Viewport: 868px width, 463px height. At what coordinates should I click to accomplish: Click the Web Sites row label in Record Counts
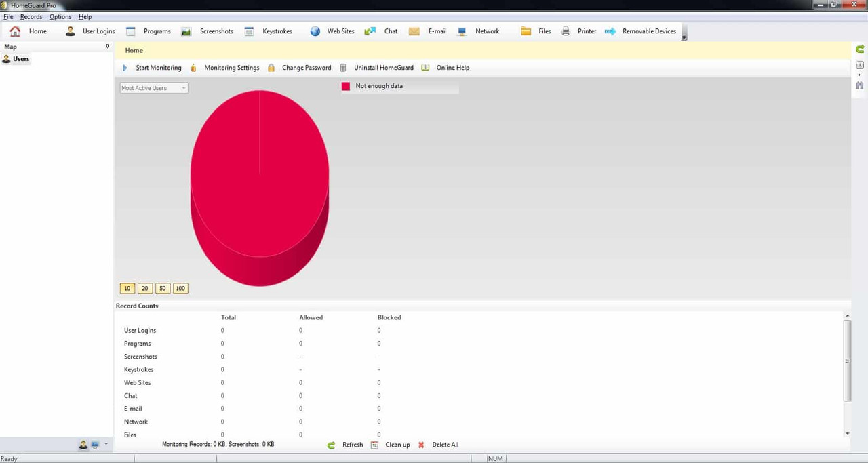(x=137, y=383)
